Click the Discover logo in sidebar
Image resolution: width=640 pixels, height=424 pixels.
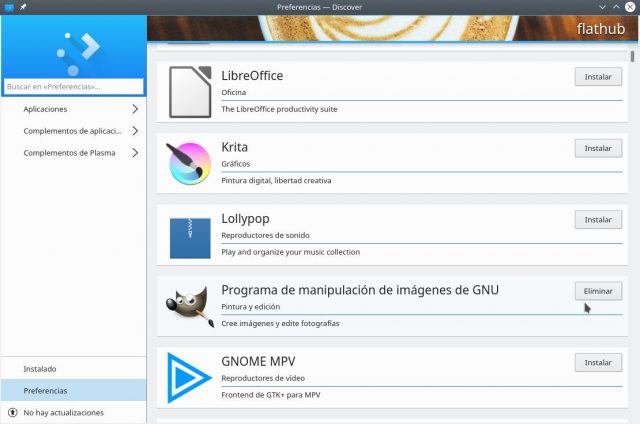pos(78,54)
